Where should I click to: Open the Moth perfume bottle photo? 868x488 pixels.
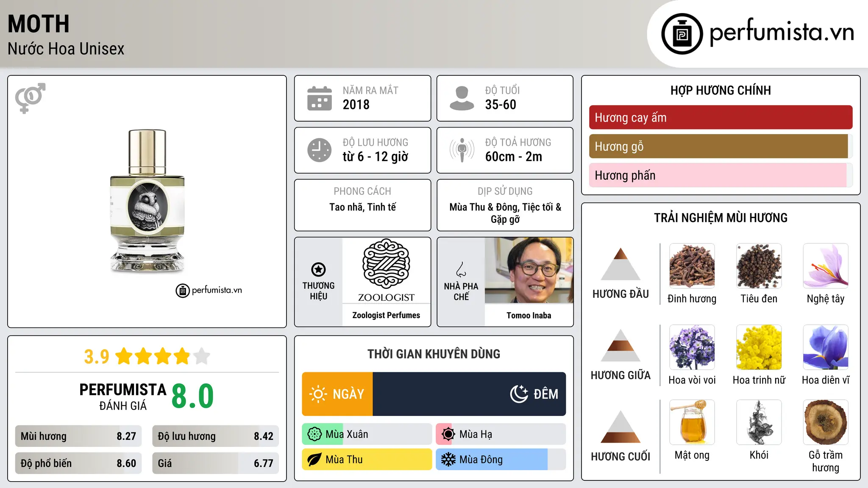(x=147, y=201)
